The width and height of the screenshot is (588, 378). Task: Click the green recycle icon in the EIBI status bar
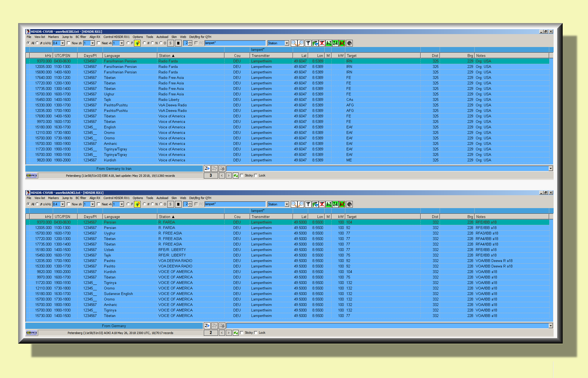click(236, 176)
